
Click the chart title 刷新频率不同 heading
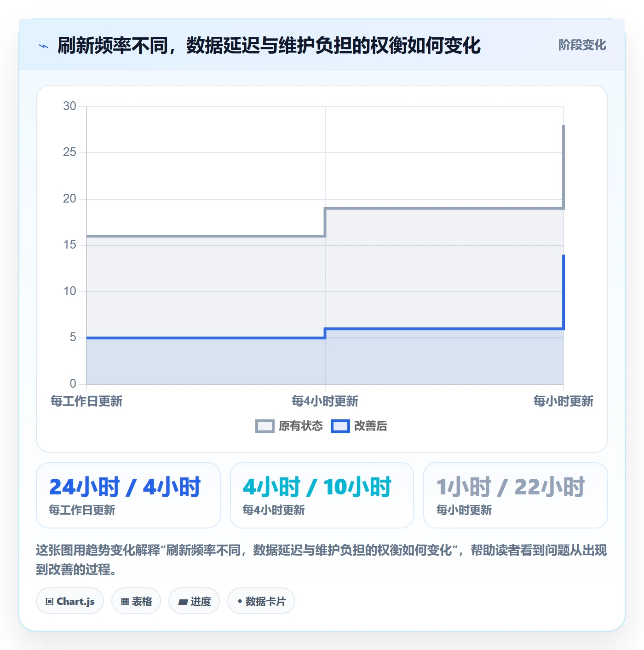[269, 46]
